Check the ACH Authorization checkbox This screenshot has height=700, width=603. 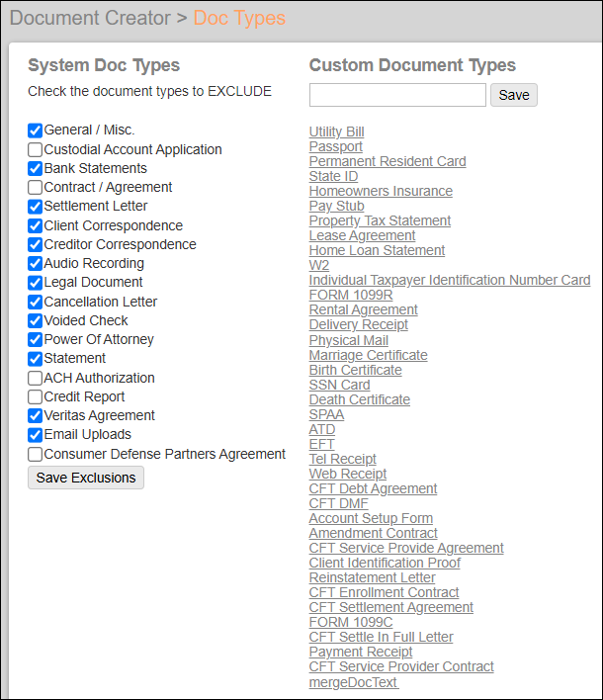[x=36, y=378]
